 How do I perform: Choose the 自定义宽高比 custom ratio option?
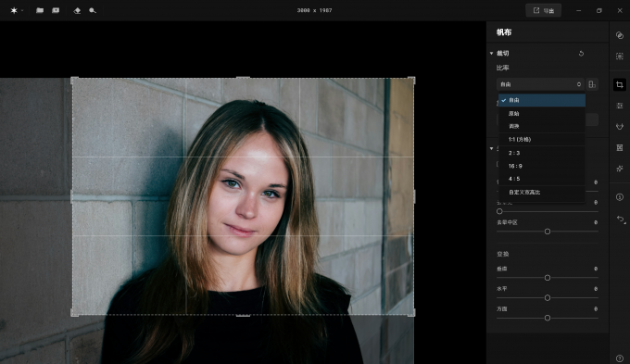point(542,192)
